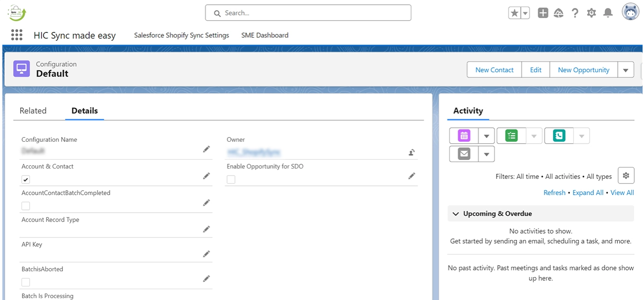Edit the API Key pencil icon
Viewport: 644px width, 300px height.
pos(206,254)
